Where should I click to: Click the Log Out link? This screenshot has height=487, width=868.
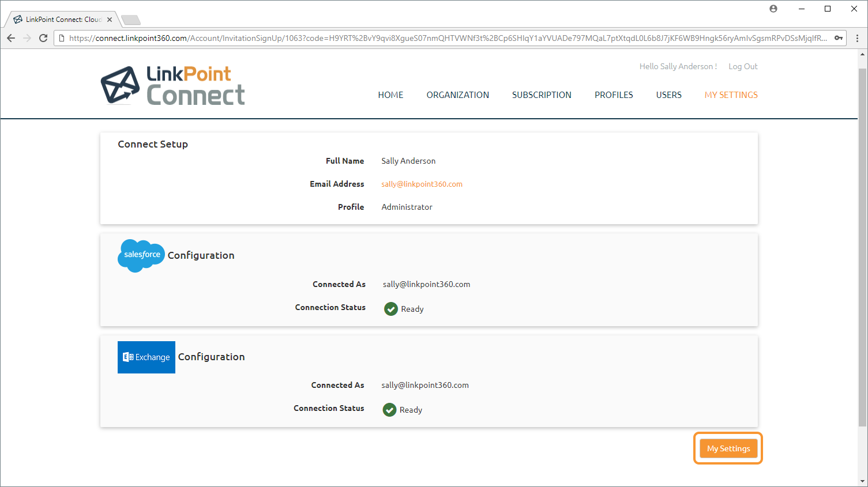pyautogui.click(x=743, y=67)
